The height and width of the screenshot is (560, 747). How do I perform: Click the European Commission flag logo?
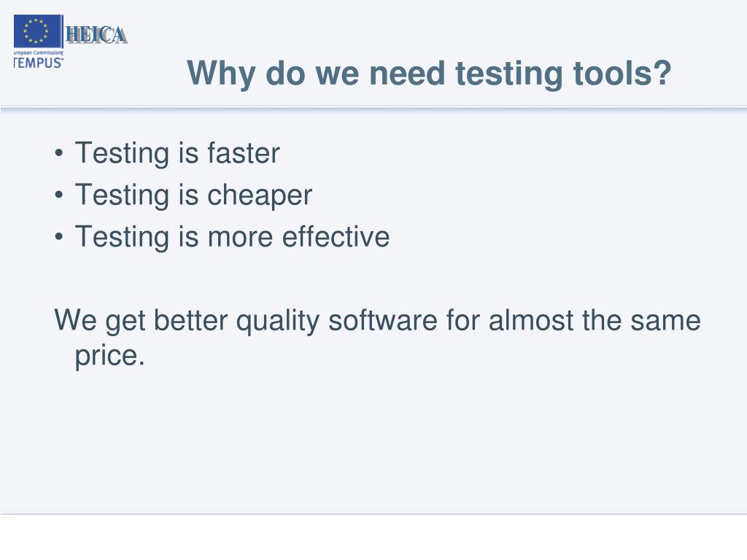38,31
